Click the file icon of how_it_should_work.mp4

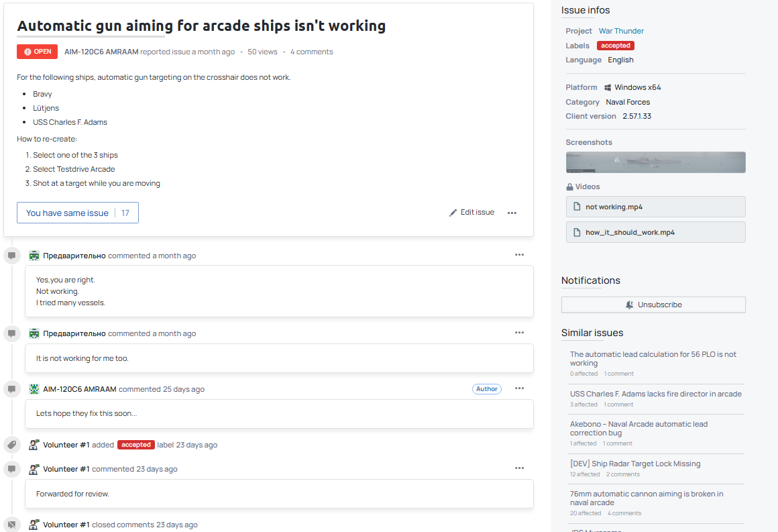(x=577, y=232)
